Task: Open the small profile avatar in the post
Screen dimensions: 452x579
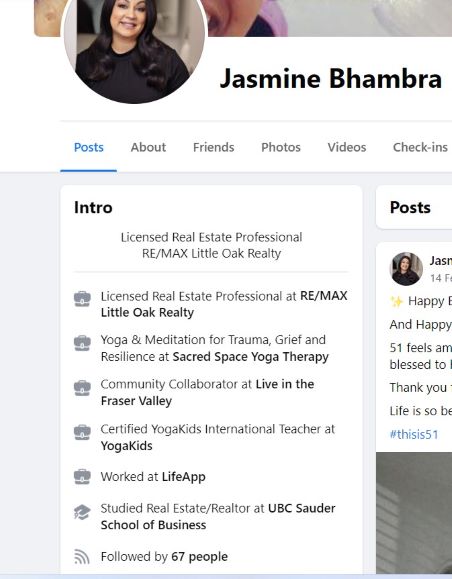Action: (406, 269)
